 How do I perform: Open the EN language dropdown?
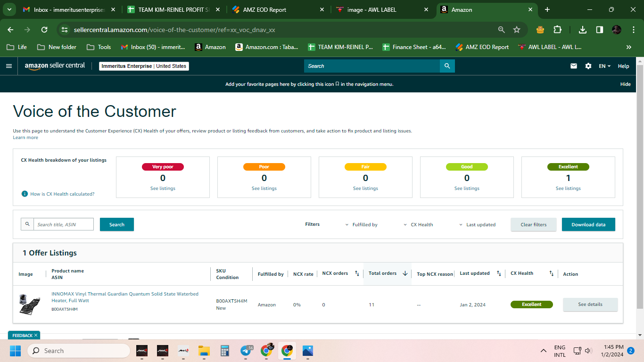[604, 66]
